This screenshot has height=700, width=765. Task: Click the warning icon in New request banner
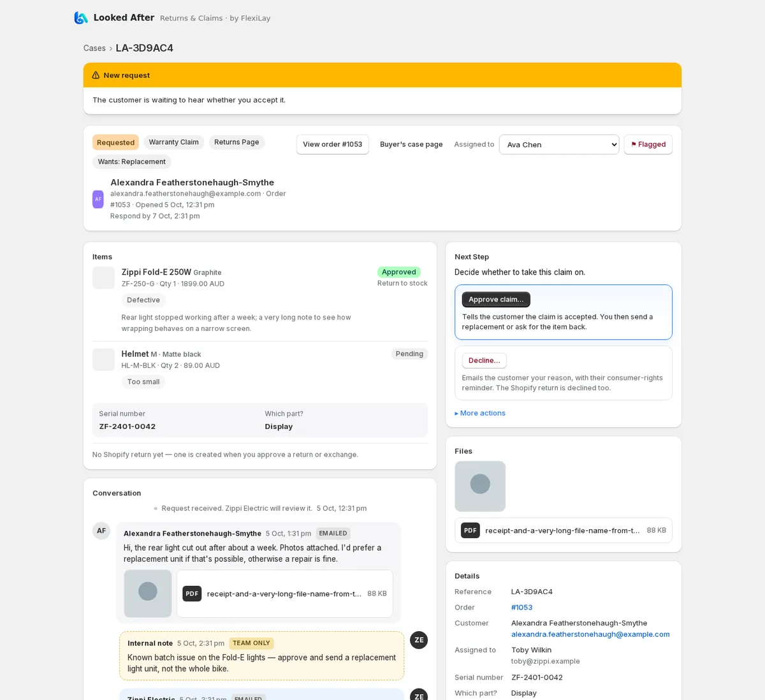(x=96, y=75)
